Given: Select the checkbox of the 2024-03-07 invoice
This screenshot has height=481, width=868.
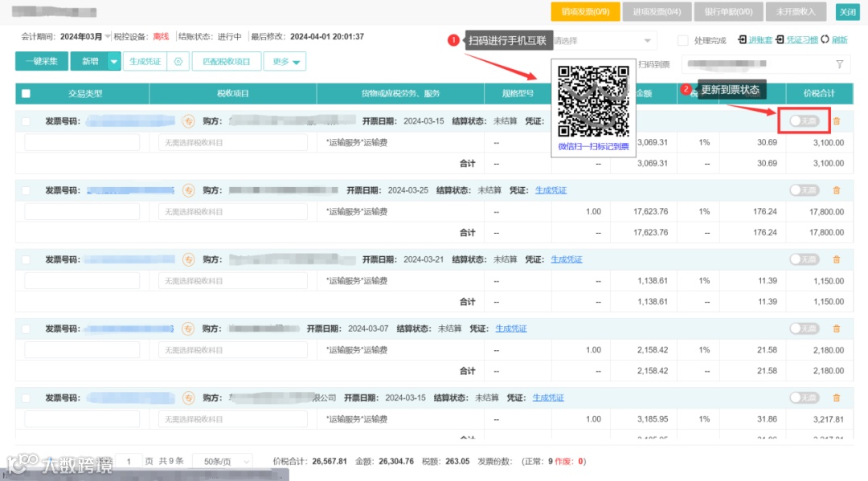Looking at the screenshot, I should (x=26, y=329).
